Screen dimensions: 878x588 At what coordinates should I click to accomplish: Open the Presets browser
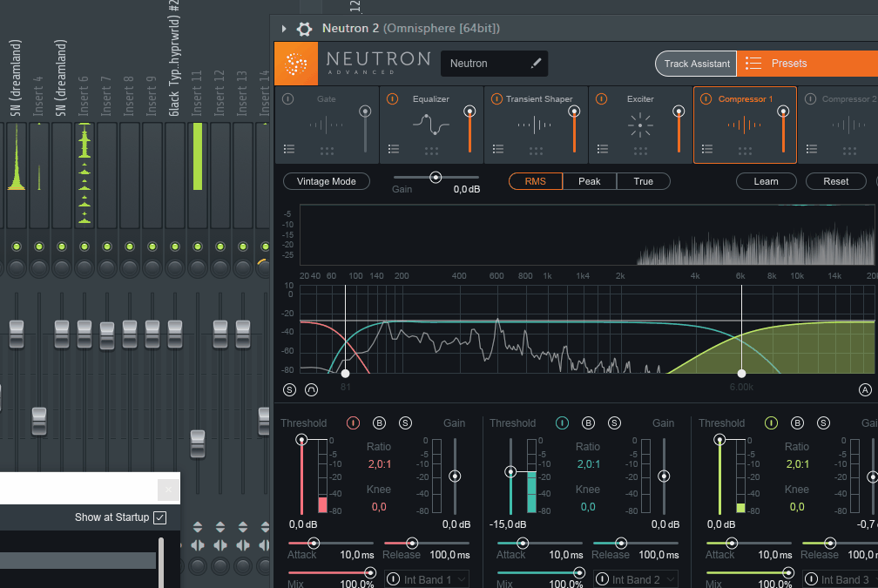click(807, 64)
